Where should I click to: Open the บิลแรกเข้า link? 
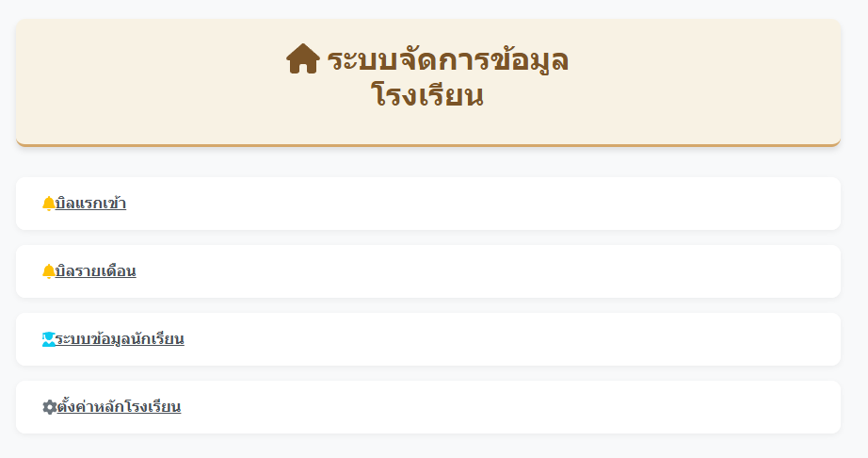(90, 204)
